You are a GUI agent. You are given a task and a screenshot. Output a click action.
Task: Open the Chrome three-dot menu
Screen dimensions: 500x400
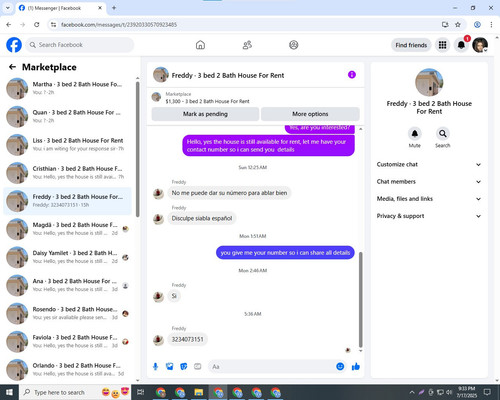pyautogui.click(x=491, y=25)
